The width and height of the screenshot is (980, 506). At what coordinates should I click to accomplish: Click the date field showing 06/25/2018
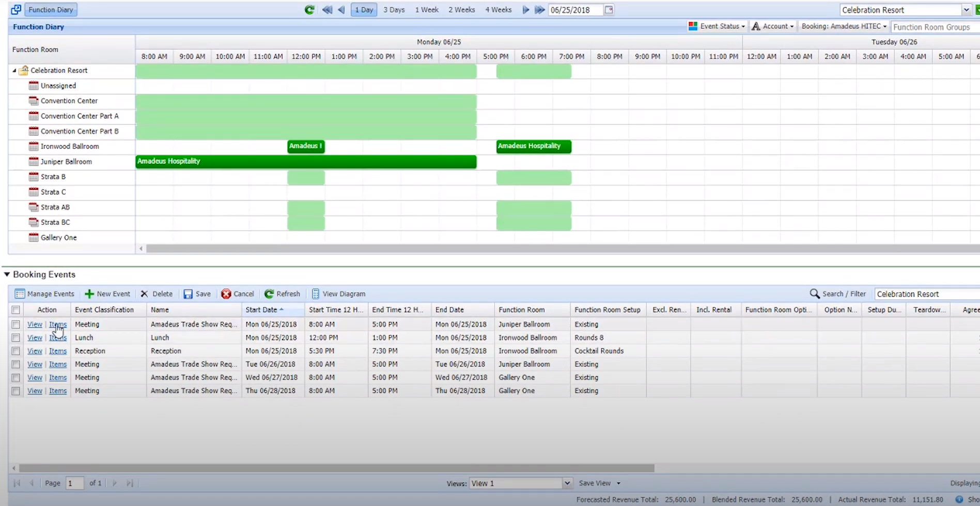[575, 10]
